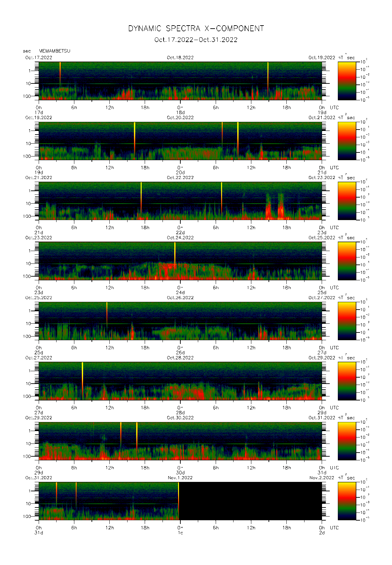392x565 pixels.
Task: Select the Nov.1.2022 date label
Action: pos(180,478)
